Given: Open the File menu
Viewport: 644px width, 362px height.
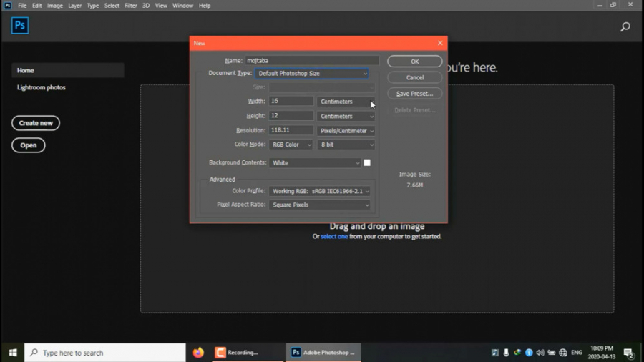Looking at the screenshot, I should 22,5.
